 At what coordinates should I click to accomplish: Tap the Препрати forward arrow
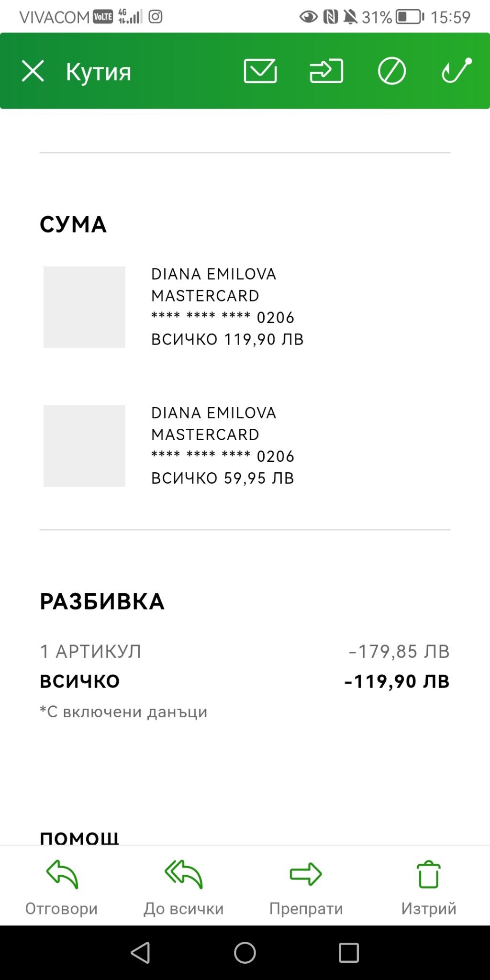pyautogui.click(x=306, y=875)
